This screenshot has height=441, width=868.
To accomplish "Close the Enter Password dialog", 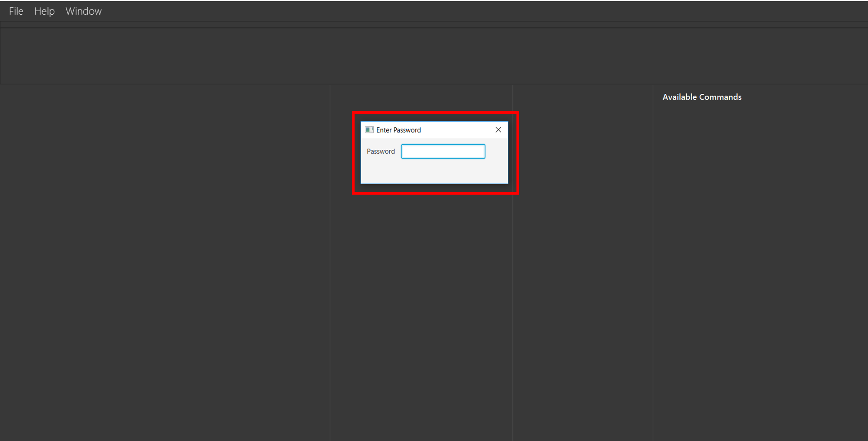I will [x=498, y=130].
